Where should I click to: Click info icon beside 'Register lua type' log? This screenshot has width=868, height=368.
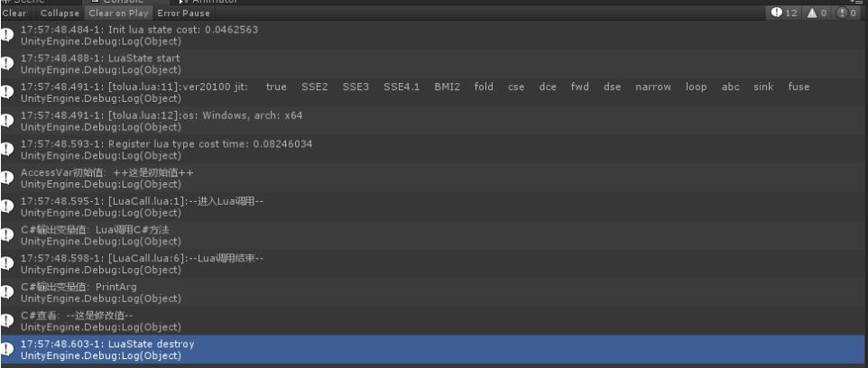[7, 150]
